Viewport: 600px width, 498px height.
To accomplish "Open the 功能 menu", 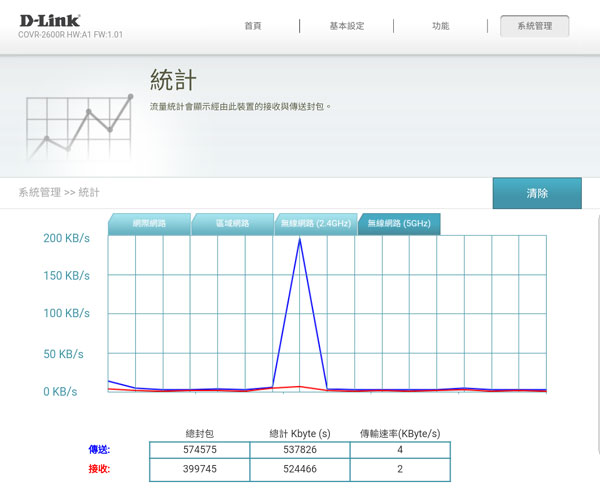I will tap(440, 26).
